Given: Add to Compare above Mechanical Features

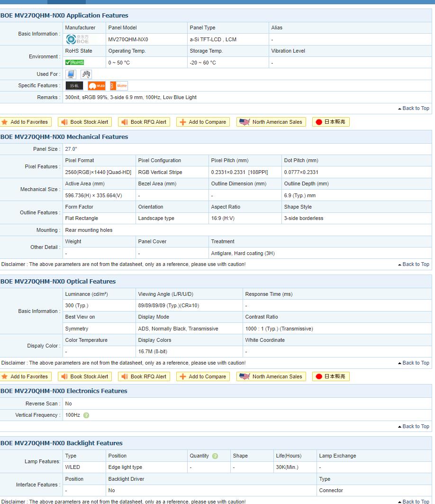Looking at the screenshot, I should pos(203,122).
